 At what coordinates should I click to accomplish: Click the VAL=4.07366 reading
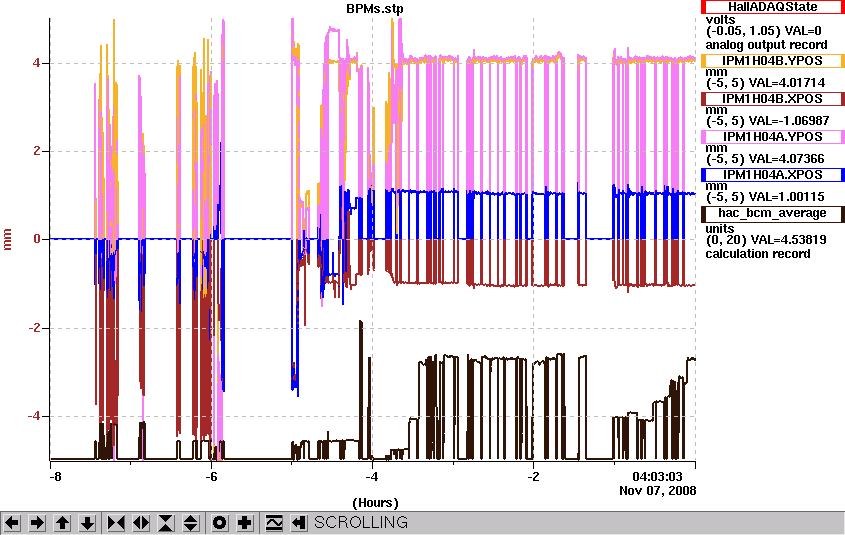787,159
